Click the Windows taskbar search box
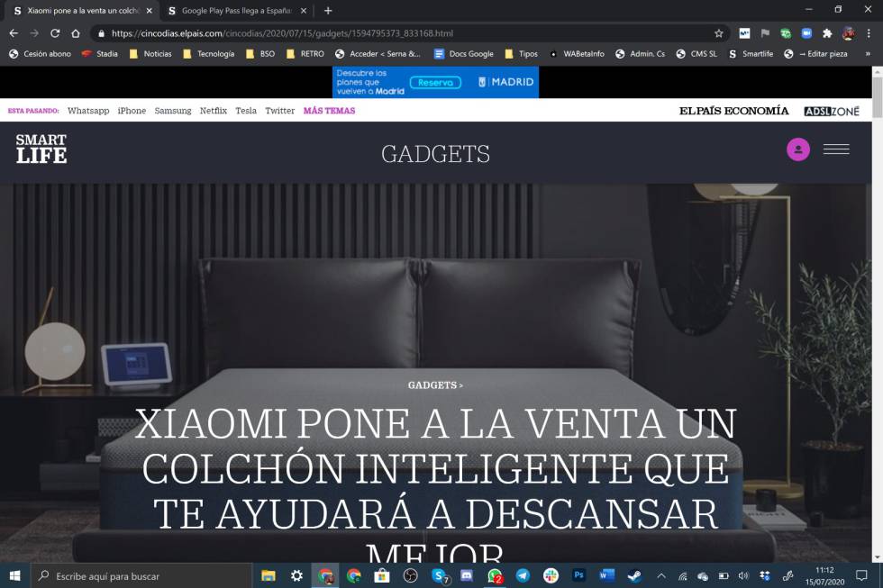The width and height of the screenshot is (883, 588). pos(141,575)
